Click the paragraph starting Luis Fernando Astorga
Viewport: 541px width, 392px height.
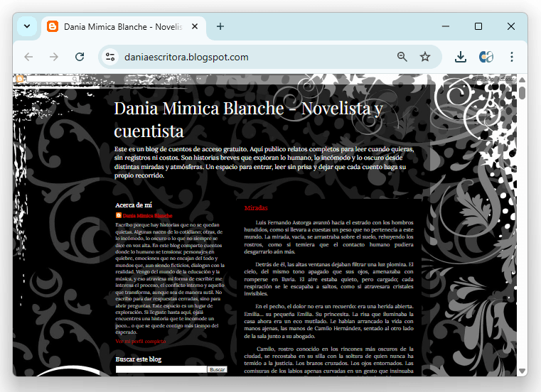329,237
